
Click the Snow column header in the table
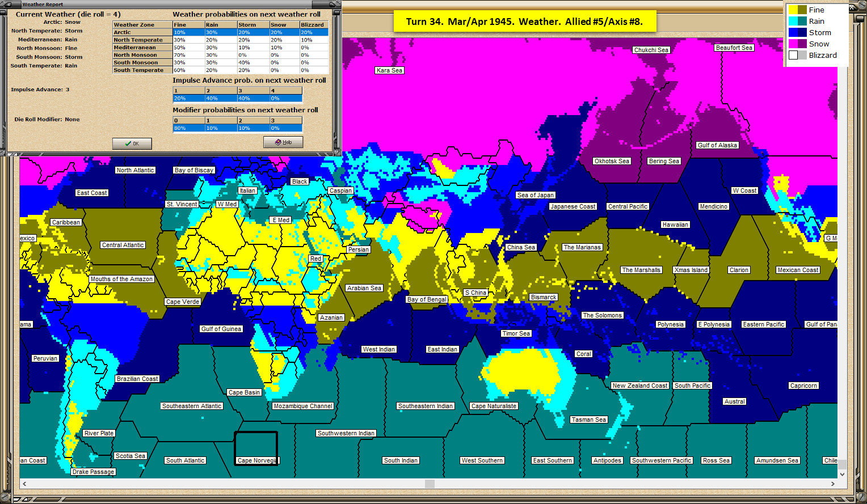click(x=284, y=25)
